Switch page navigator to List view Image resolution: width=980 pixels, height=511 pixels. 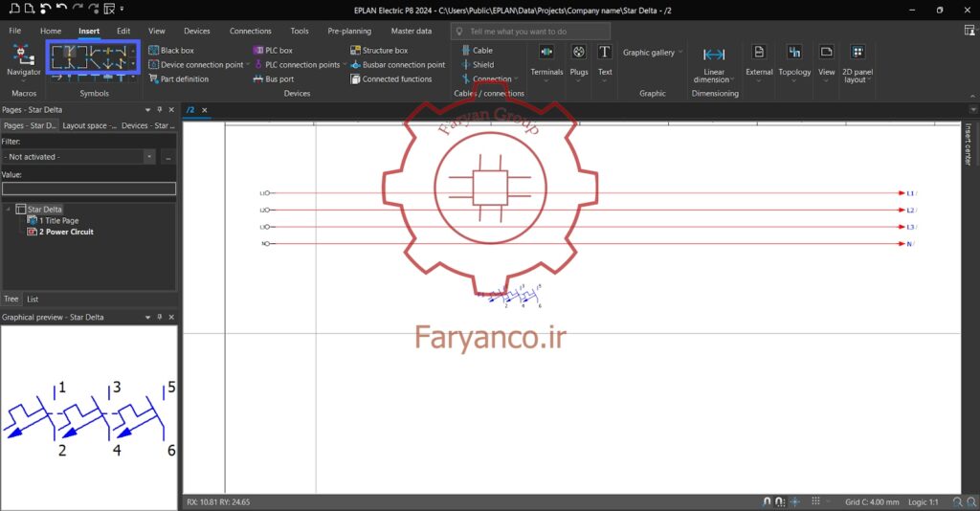click(x=33, y=300)
